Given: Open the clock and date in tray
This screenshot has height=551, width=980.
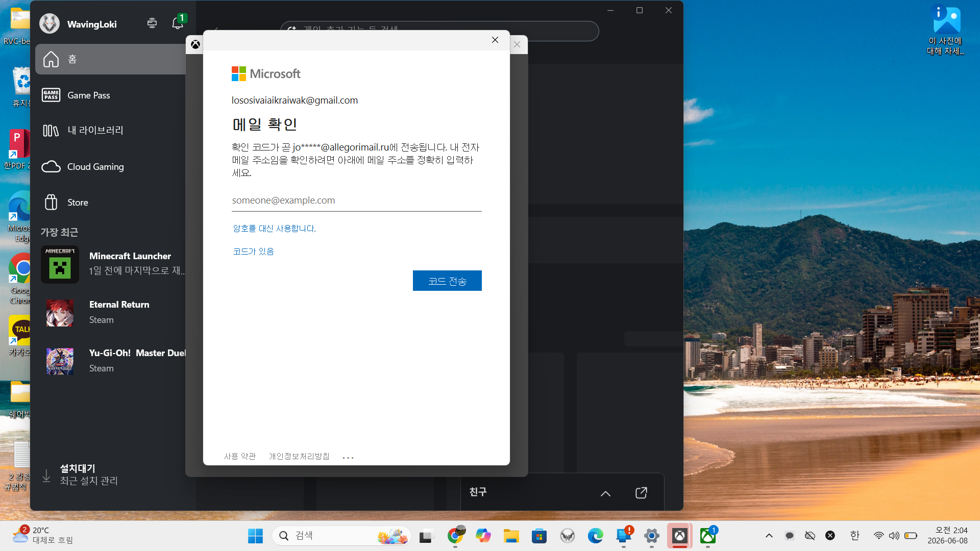Looking at the screenshot, I should click(947, 536).
